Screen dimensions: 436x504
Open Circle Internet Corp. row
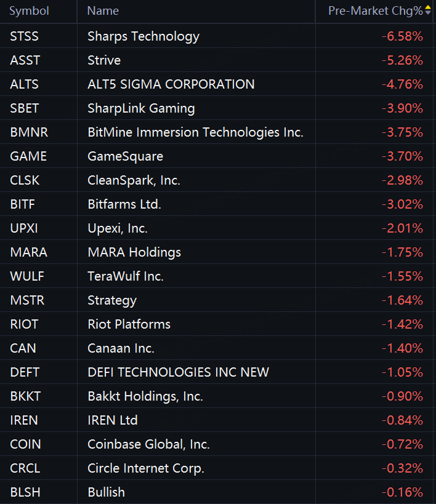pyautogui.click(x=146, y=468)
